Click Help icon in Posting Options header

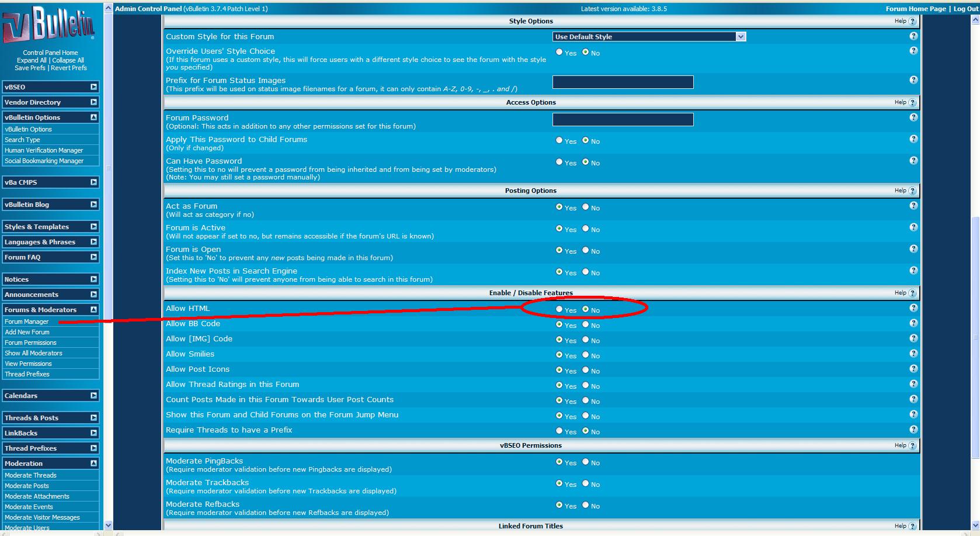[x=912, y=191]
